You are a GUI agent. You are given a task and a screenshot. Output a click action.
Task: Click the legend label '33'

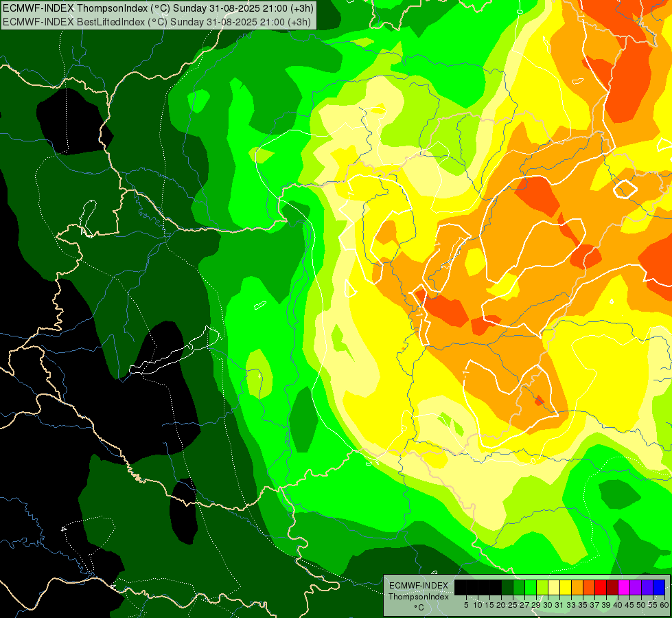(571, 605)
